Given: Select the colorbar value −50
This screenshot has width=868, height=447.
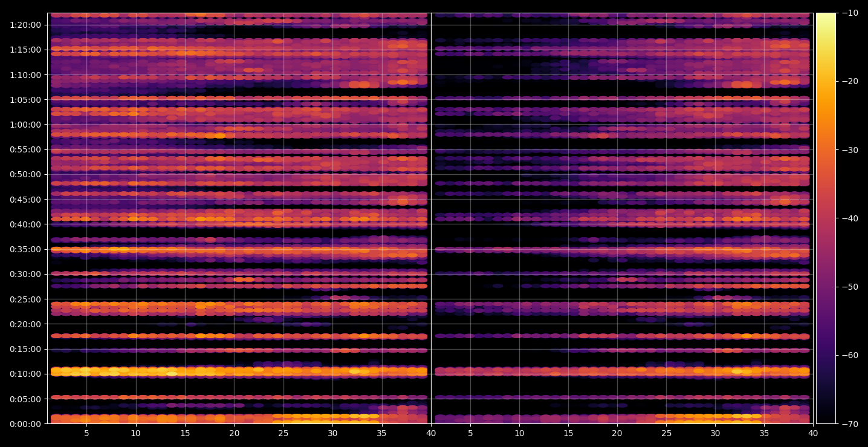Looking at the screenshot, I should [850, 287].
